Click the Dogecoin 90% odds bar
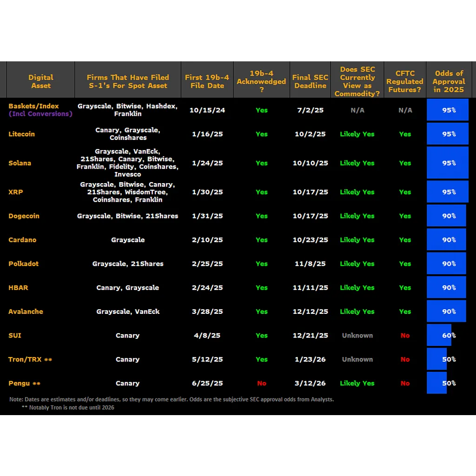The width and height of the screenshot is (476, 476). pos(446,216)
